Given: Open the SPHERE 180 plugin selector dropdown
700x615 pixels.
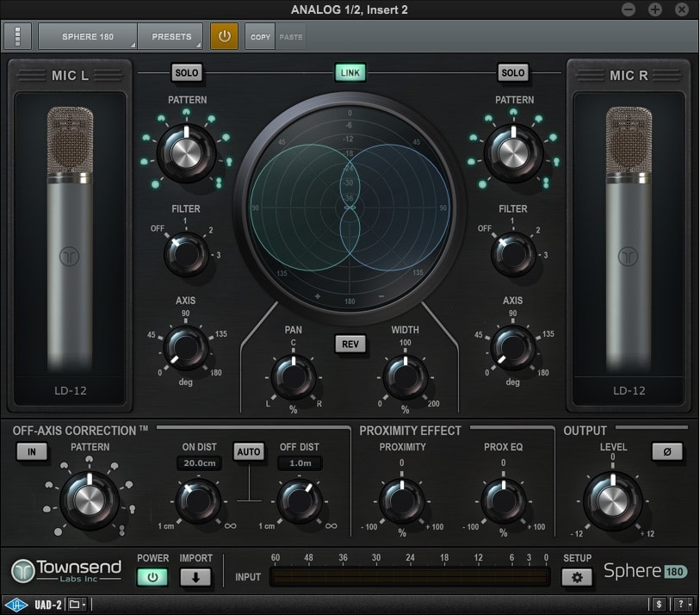Looking at the screenshot, I should pyautogui.click(x=88, y=36).
